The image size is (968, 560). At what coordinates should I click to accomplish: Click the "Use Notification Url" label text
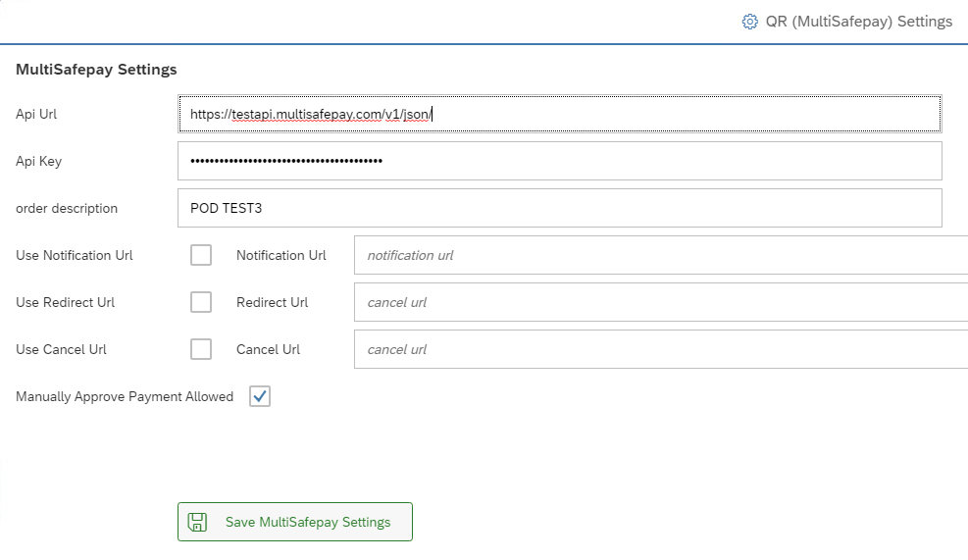(x=75, y=255)
